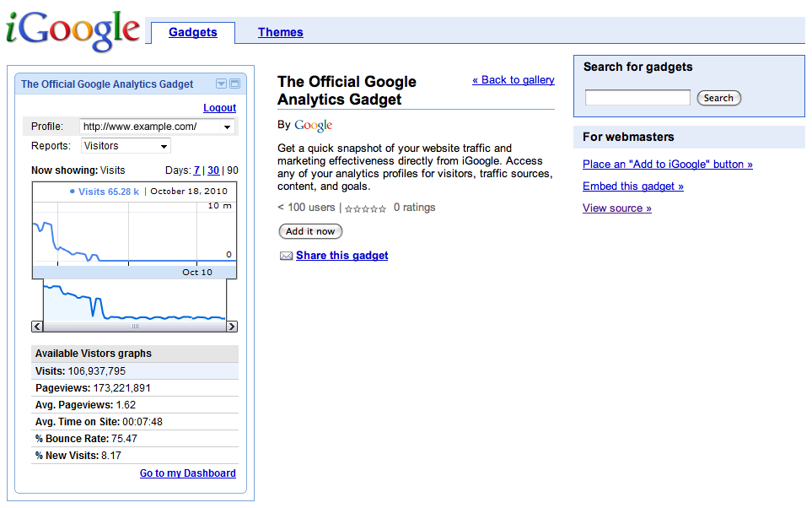812x508 pixels.
Task: Click the envelope share icon
Action: (x=286, y=256)
